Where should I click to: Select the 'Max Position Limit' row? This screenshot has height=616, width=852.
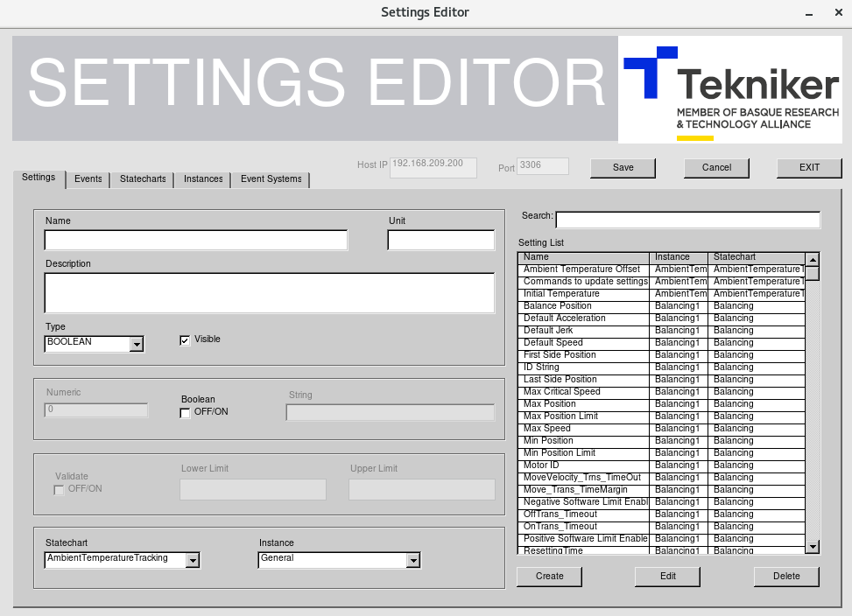click(661, 416)
